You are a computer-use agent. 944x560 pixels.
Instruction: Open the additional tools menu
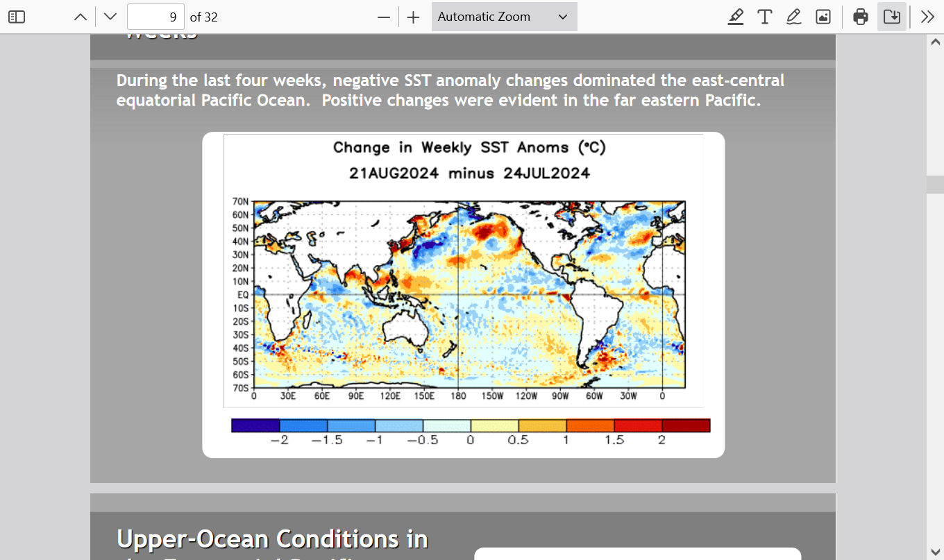(x=927, y=17)
